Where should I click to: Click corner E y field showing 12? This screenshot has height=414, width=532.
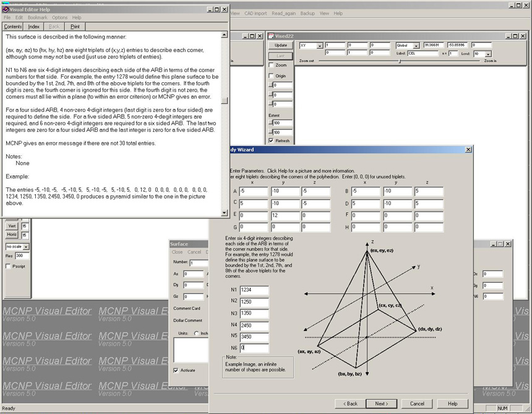pos(285,215)
